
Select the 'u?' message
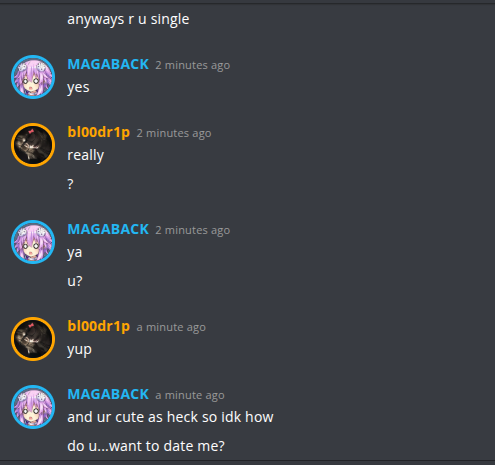point(75,281)
